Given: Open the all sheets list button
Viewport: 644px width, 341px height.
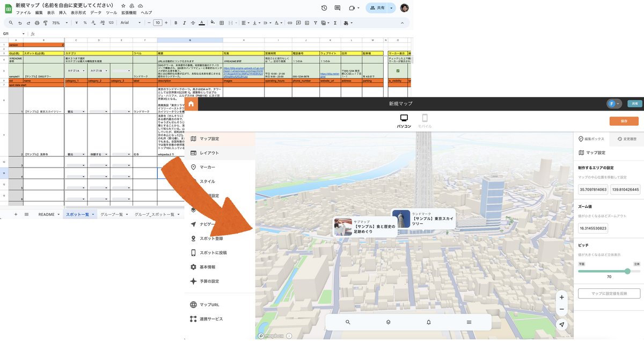Looking at the screenshot, I should (x=26, y=214).
